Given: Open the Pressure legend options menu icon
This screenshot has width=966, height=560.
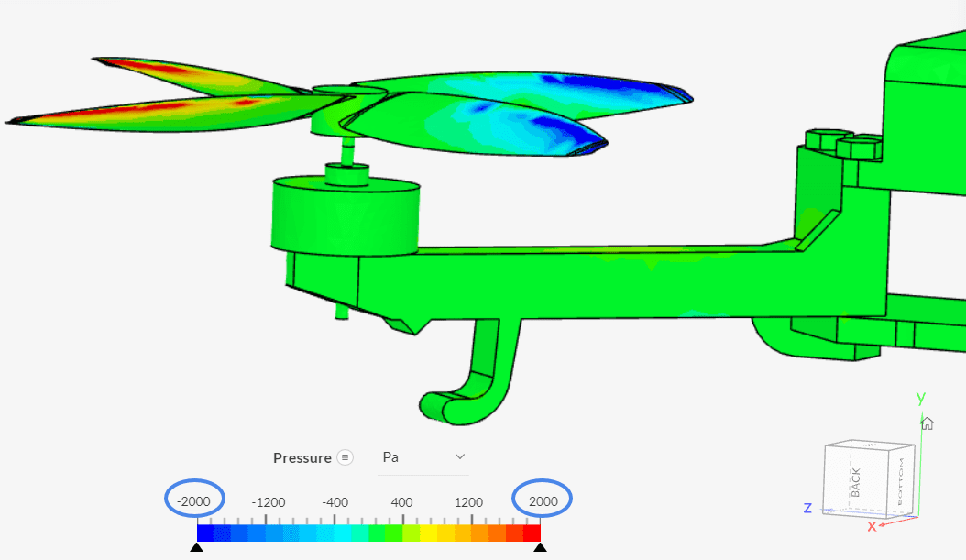Looking at the screenshot, I should (345, 457).
